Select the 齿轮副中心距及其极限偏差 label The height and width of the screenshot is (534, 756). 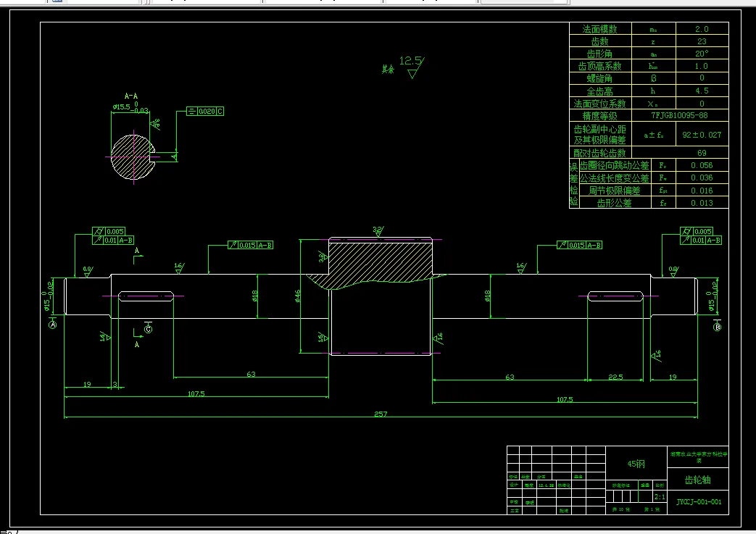click(600, 135)
